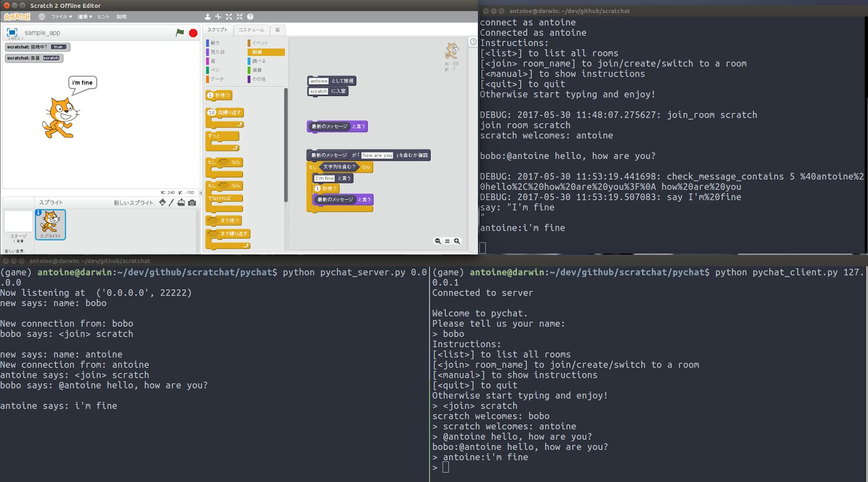
Task: Upload sprite from file icon
Action: (181, 202)
